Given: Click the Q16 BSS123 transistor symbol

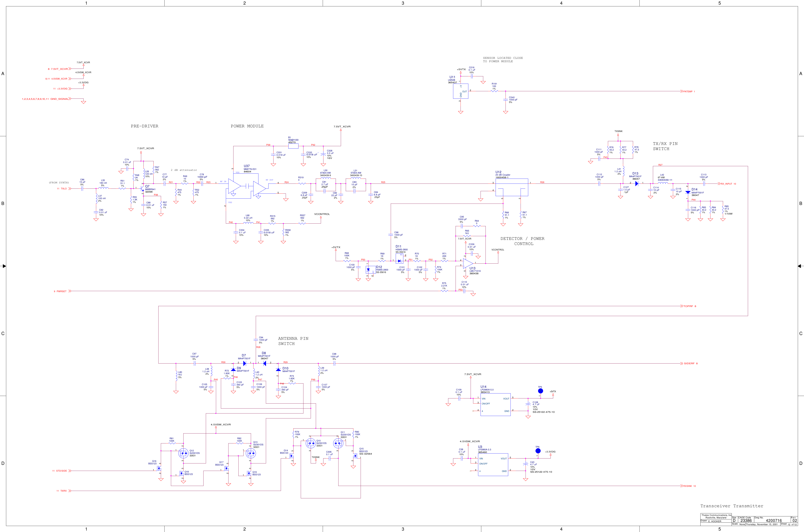Looking at the screenshot, I should pyautogui.click(x=159, y=469).
